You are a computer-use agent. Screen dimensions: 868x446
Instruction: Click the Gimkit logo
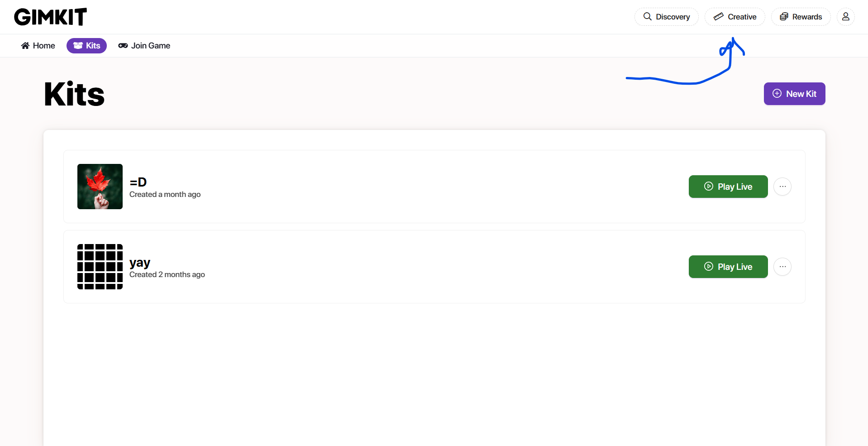click(x=50, y=17)
